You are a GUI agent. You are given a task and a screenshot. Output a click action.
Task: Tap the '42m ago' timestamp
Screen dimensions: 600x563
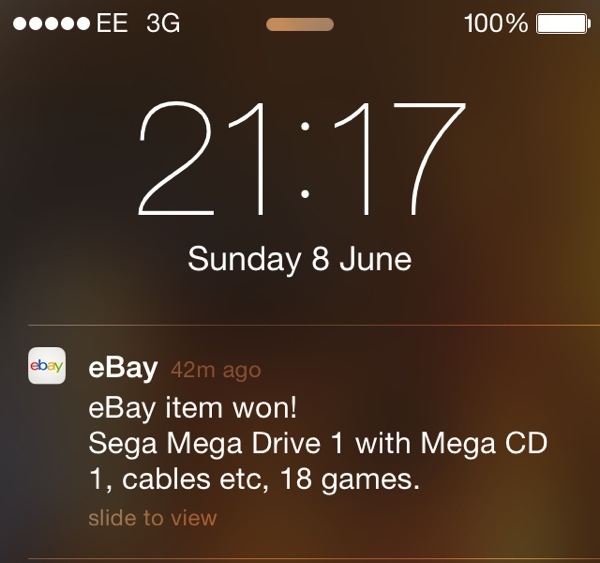[x=216, y=370]
